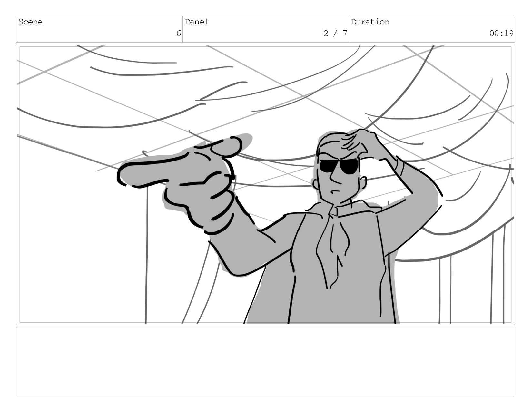Click the Scene label text
This screenshot has width=532, height=411.
30,22
